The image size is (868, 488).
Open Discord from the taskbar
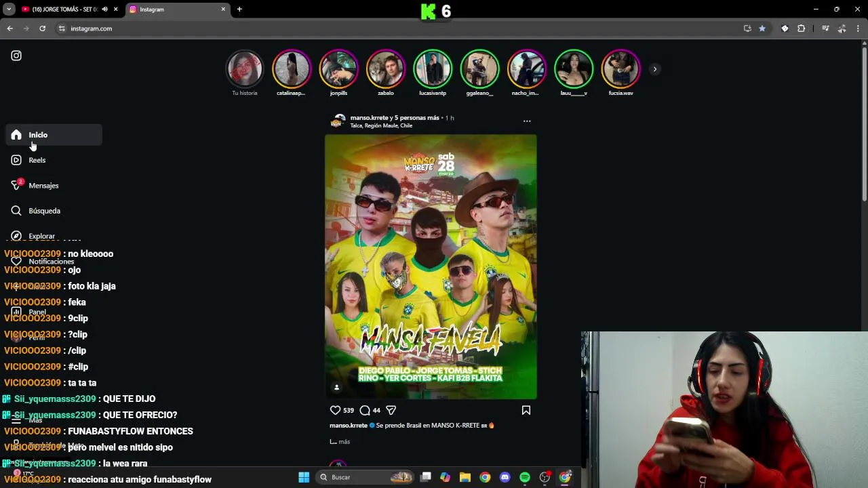point(505,477)
